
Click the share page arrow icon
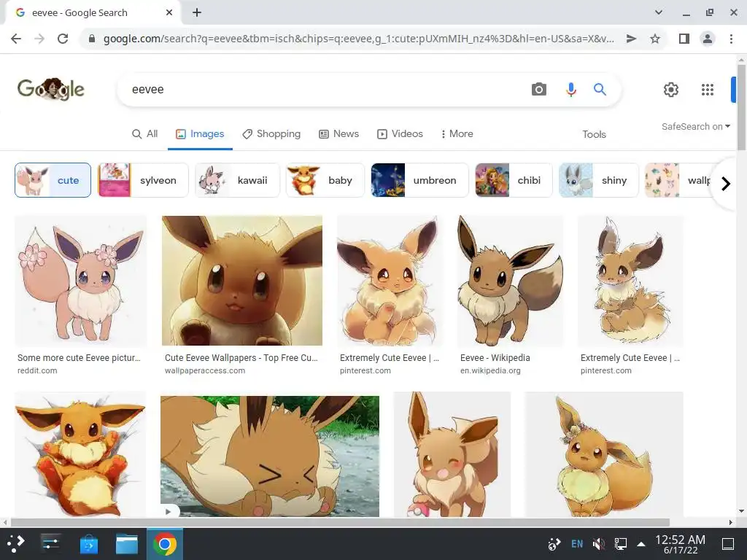[631, 39]
